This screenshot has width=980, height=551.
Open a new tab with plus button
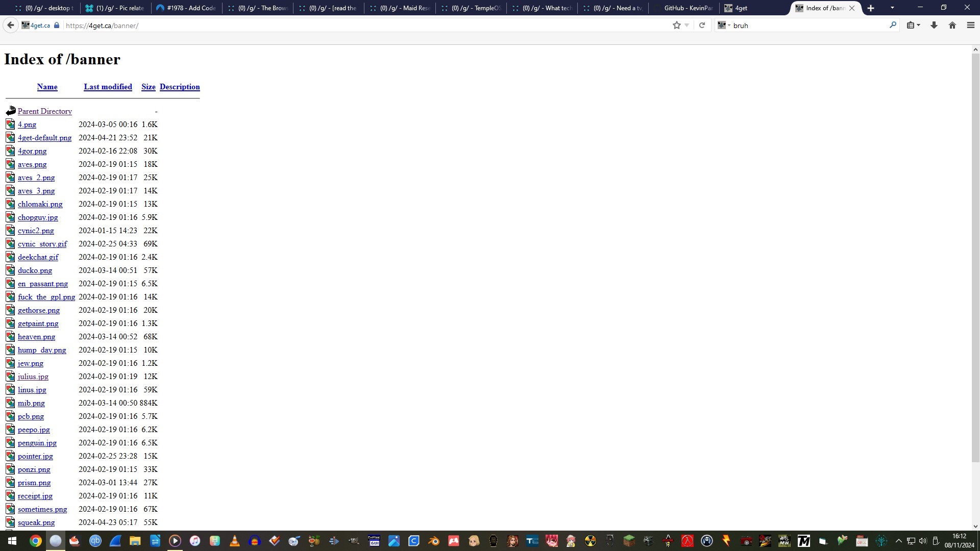click(871, 8)
